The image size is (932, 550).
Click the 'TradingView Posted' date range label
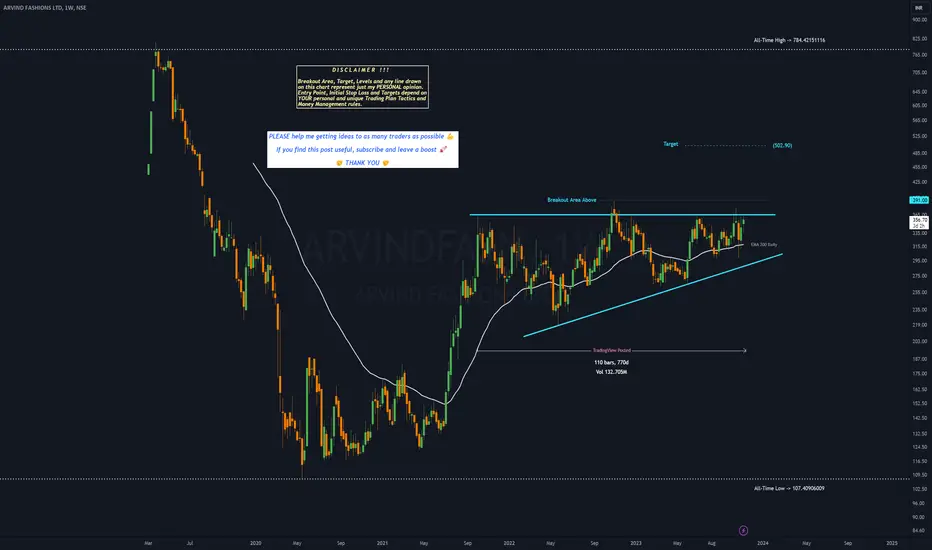[x=612, y=350]
